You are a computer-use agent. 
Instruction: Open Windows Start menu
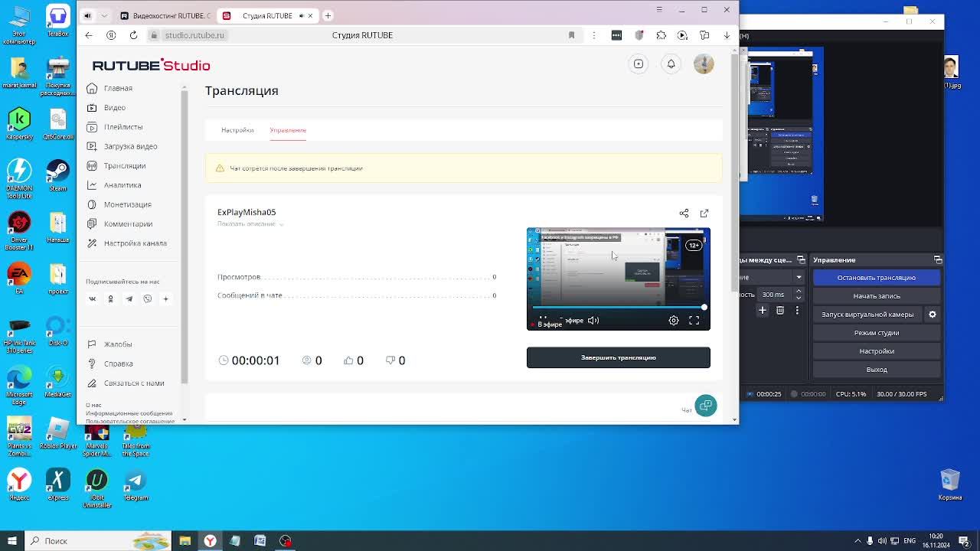coord(11,541)
